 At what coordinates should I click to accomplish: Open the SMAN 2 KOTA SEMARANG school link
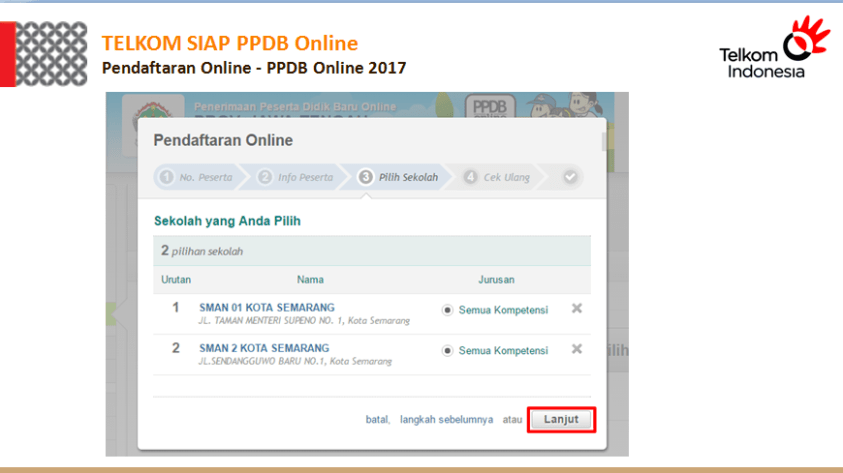[x=264, y=348]
